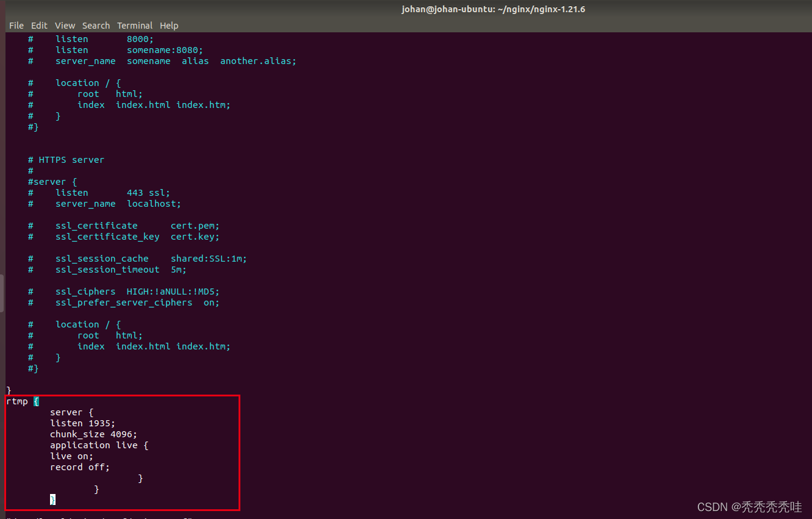Image resolution: width=812 pixels, height=519 pixels.
Task: Click the line 'application live {'
Action: pos(99,445)
